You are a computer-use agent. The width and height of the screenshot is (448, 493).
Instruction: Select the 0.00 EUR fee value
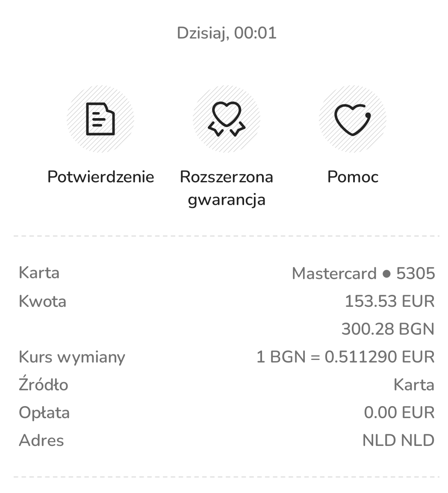click(x=399, y=413)
